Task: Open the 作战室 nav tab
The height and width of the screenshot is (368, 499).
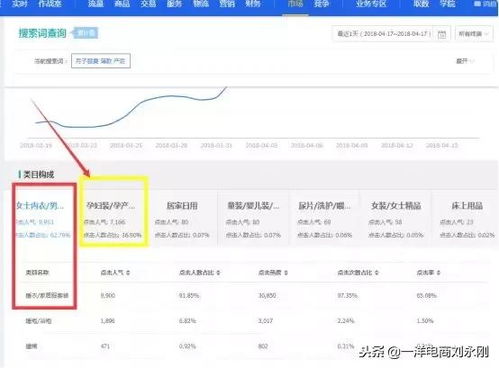Action: pos(49,4)
